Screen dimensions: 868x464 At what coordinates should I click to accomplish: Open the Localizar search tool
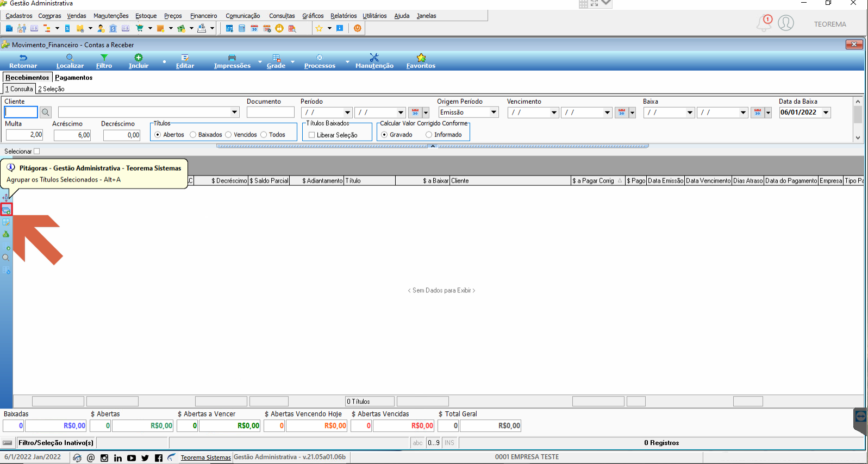[x=70, y=61]
